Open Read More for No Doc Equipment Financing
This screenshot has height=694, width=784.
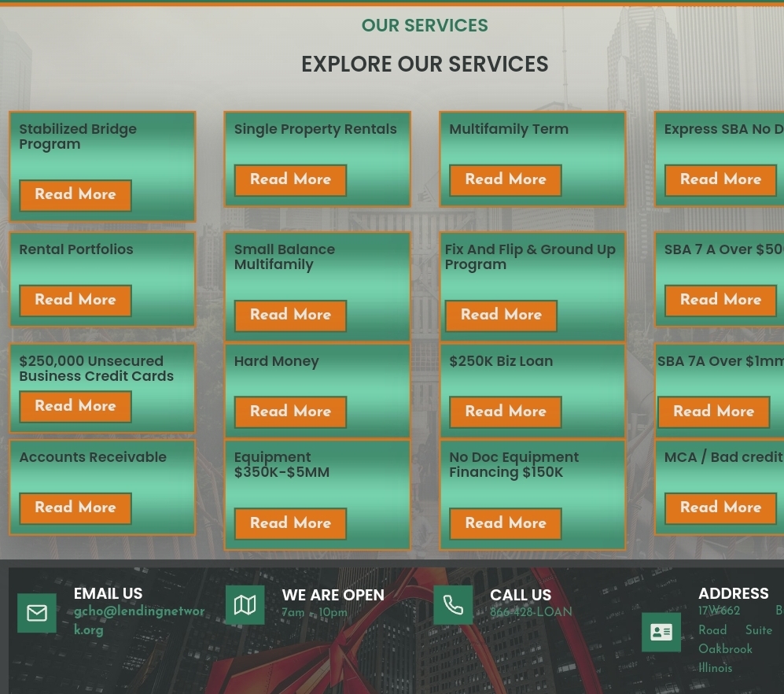click(x=505, y=524)
